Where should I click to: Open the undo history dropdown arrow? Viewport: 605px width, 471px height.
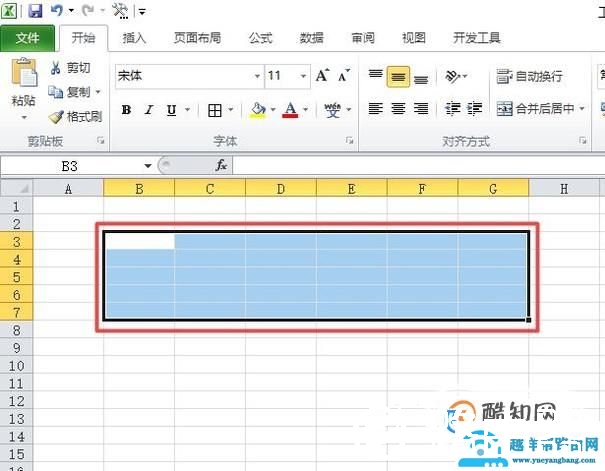point(71,10)
